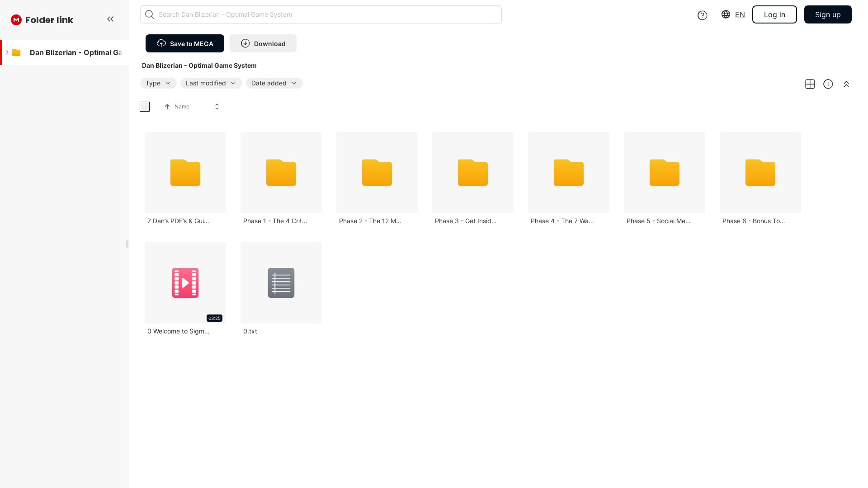Image resolution: width=868 pixels, height=488 pixels.
Task: Open the Last modified filter dropdown
Action: coord(211,83)
